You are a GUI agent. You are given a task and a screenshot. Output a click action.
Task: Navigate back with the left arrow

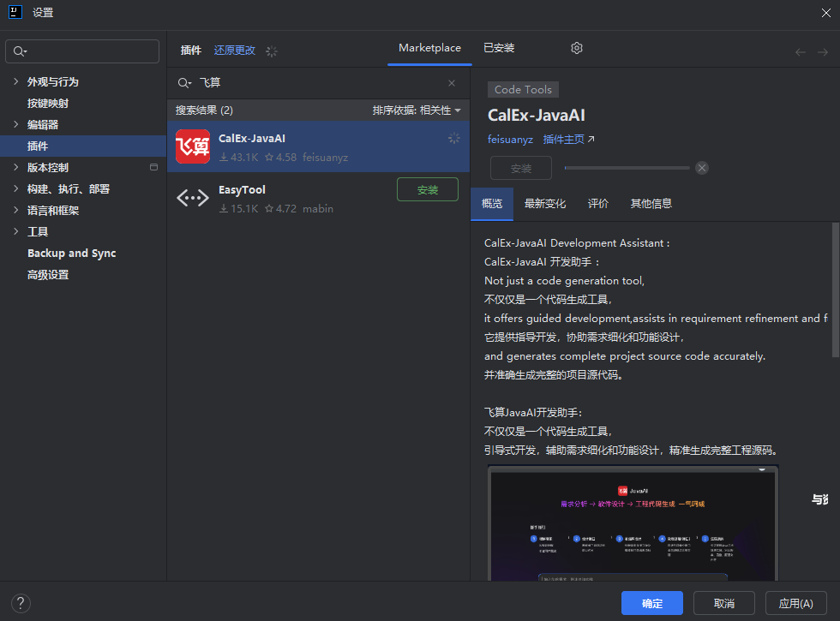800,52
